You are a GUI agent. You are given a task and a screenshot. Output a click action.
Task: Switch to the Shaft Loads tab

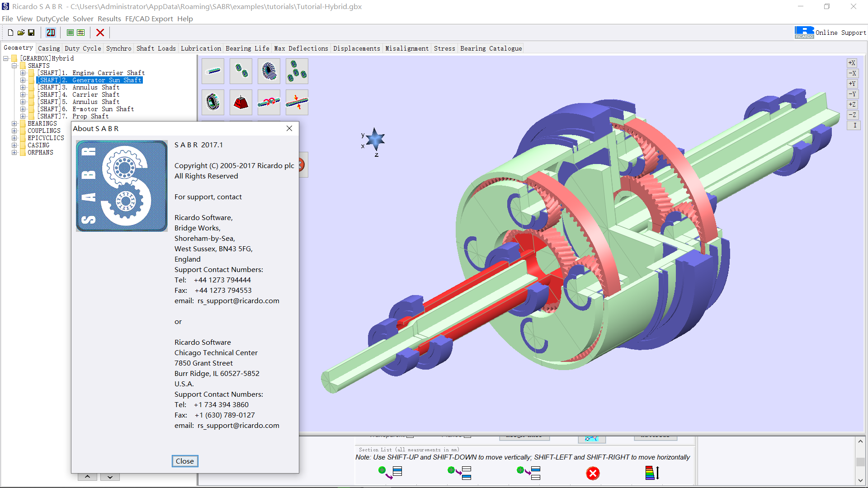(x=156, y=48)
